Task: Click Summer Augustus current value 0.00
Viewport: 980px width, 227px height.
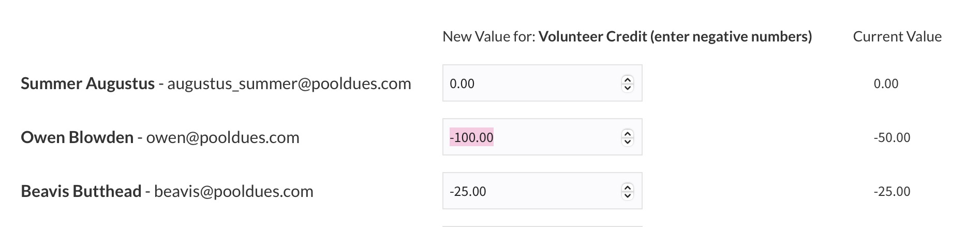Action: click(886, 83)
